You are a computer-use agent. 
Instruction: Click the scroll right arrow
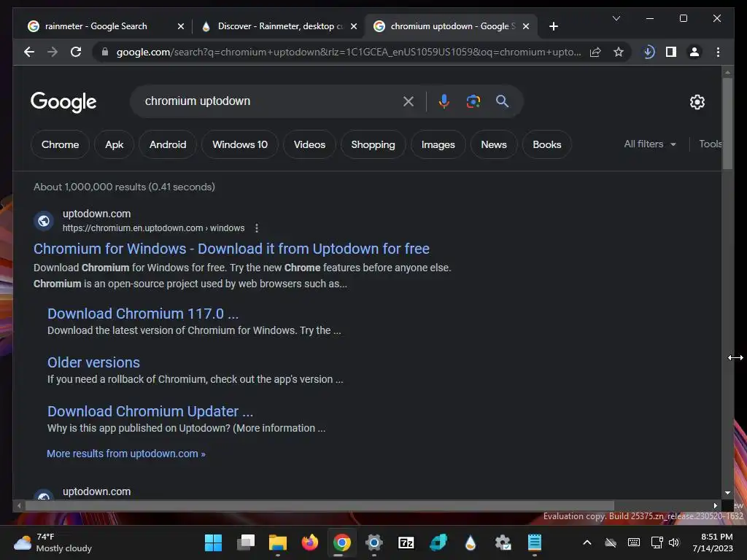(715, 506)
